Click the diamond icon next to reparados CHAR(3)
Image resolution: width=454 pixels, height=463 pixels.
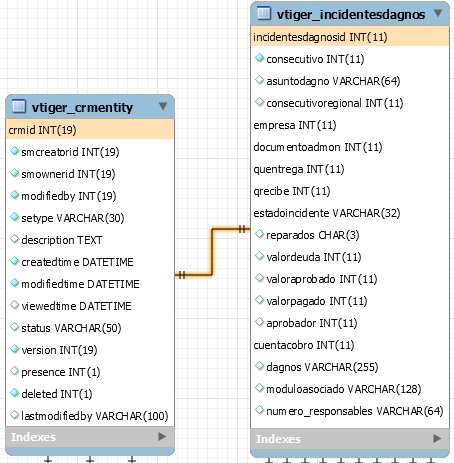[259, 234]
